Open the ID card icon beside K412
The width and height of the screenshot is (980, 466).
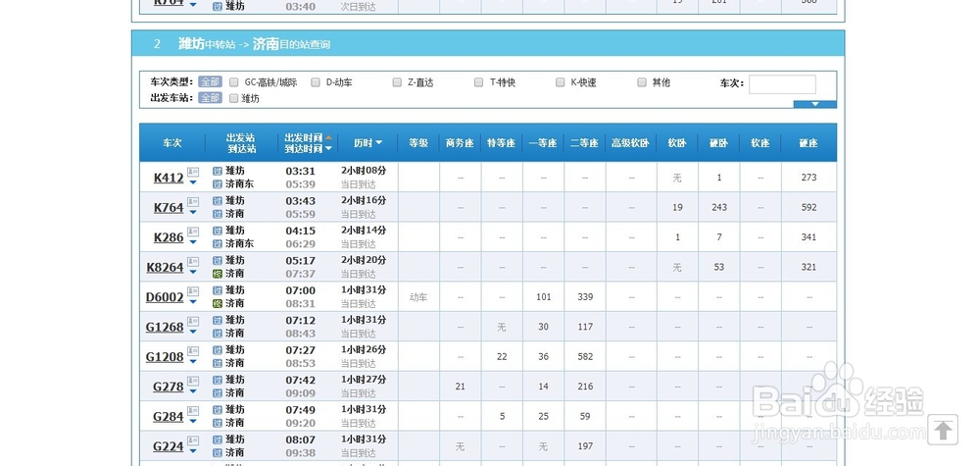click(193, 172)
